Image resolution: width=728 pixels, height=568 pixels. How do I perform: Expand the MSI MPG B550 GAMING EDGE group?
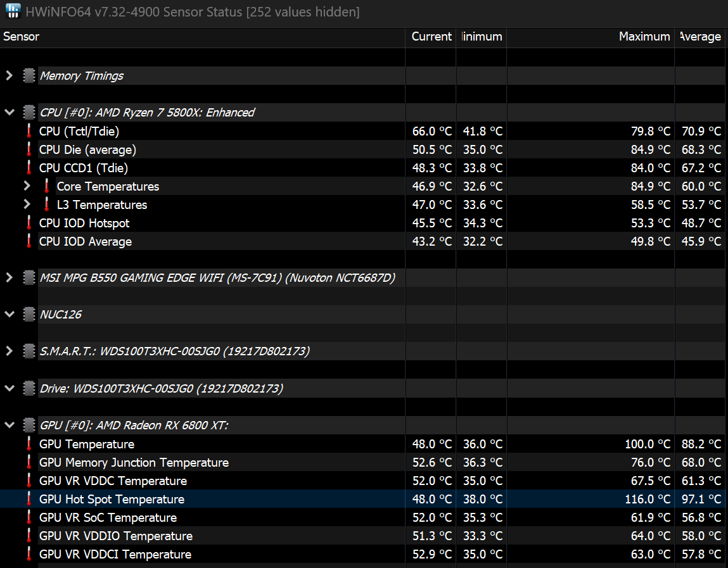tap(9, 277)
